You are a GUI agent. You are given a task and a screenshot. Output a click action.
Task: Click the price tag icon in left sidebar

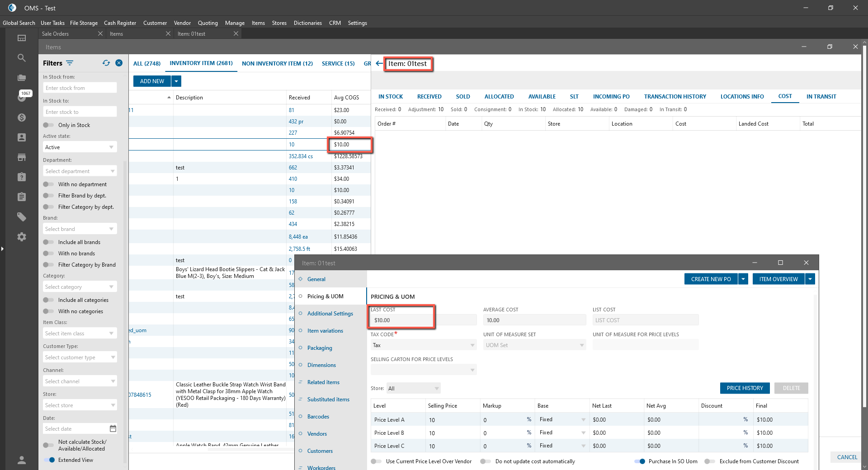click(21, 217)
